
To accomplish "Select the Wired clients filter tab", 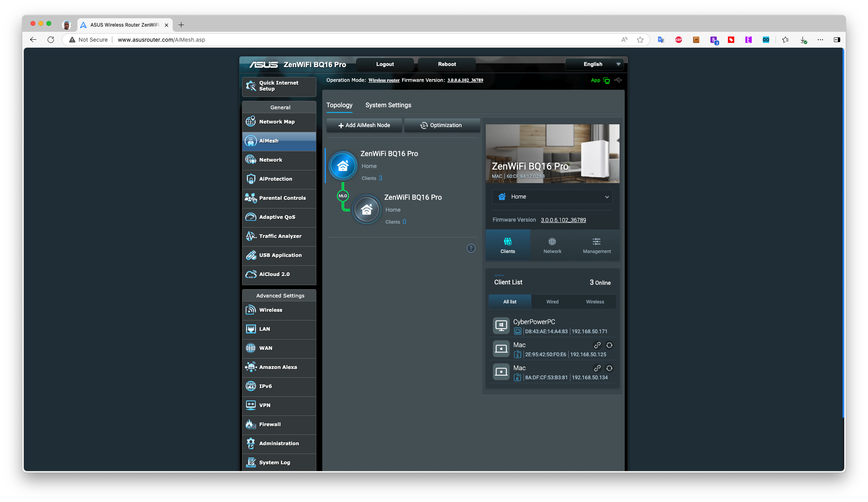I will pos(552,301).
